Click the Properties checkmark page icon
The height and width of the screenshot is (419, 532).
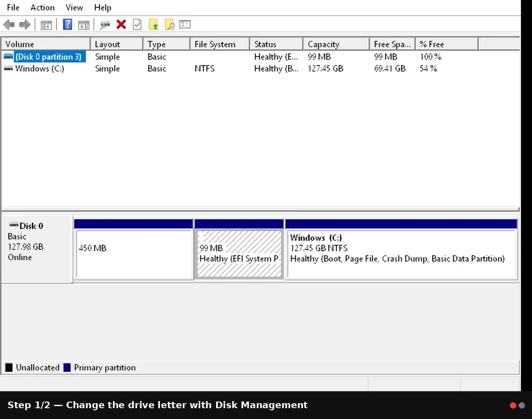137,25
